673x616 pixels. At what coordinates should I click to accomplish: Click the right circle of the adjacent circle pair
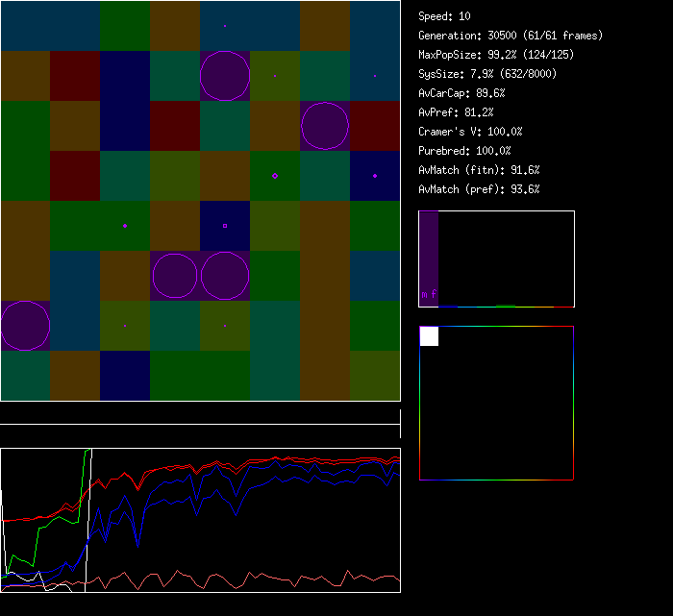pyautogui.click(x=225, y=276)
